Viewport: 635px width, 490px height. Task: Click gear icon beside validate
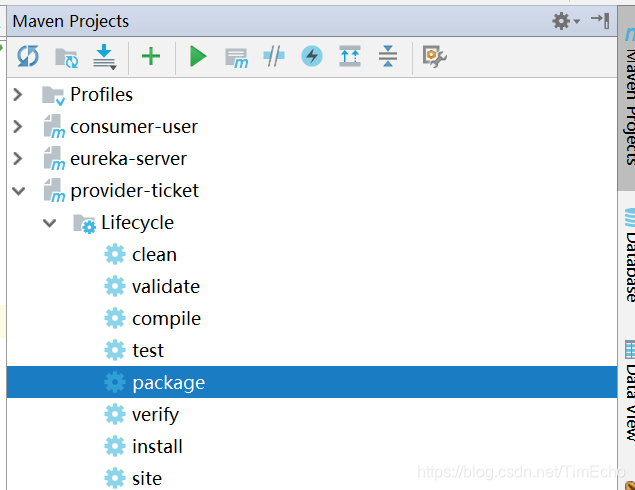115,286
